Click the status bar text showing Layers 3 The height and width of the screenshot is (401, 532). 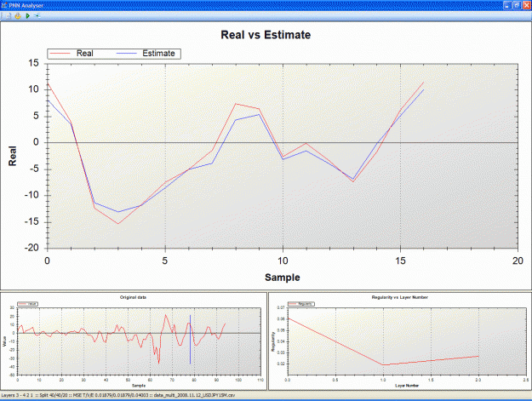pos(118,395)
